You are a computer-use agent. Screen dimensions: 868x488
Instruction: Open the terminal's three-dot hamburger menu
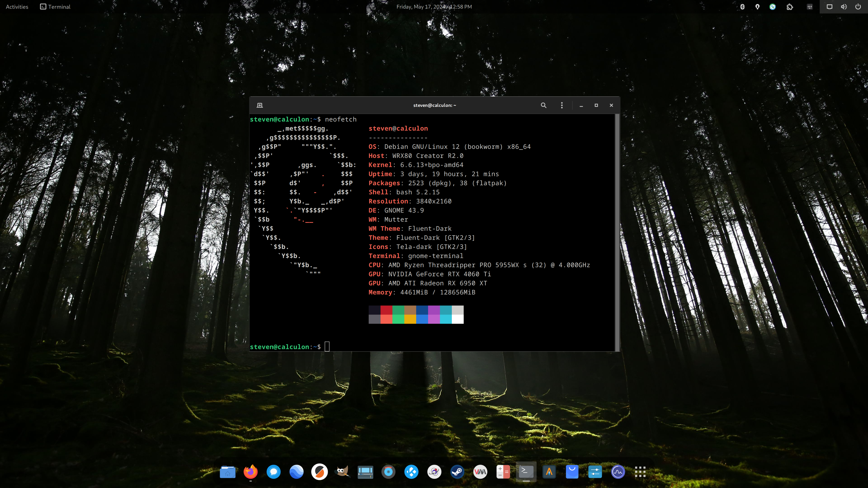click(562, 106)
